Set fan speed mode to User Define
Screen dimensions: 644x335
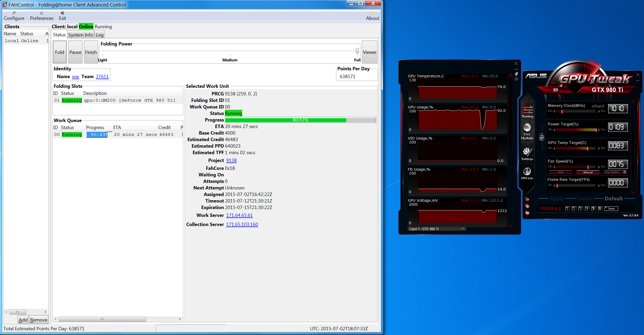pos(612,172)
